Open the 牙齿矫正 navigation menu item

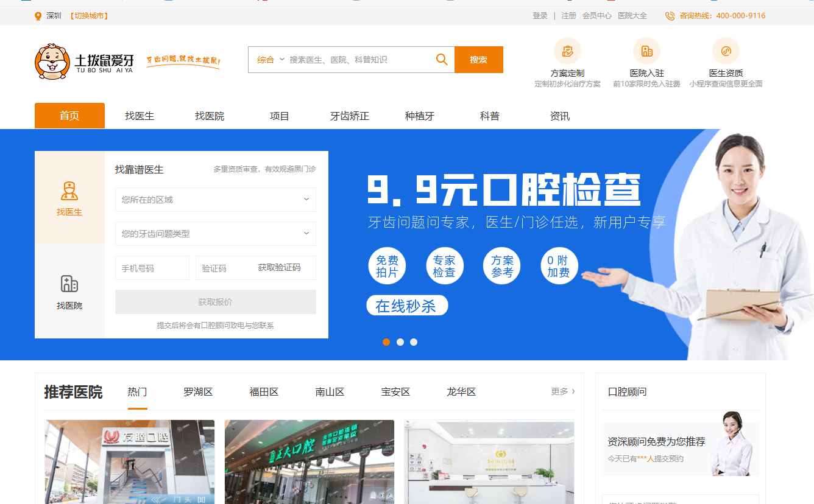click(350, 116)
